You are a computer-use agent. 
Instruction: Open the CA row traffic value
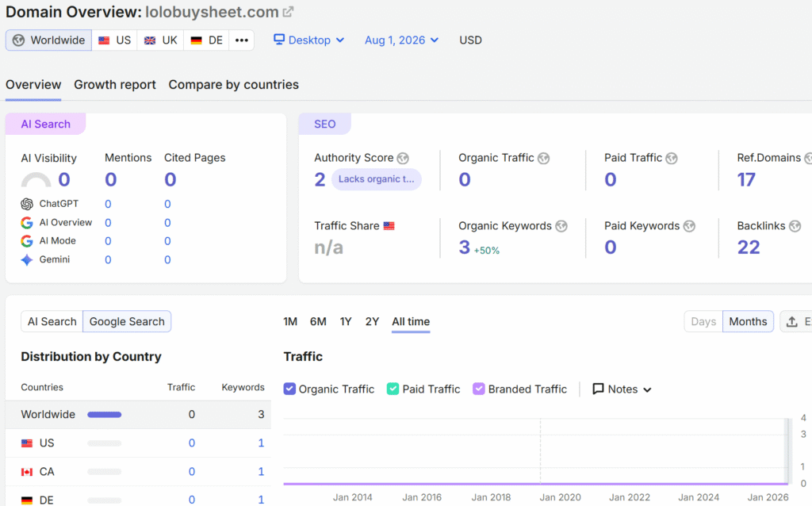point(192,471)
